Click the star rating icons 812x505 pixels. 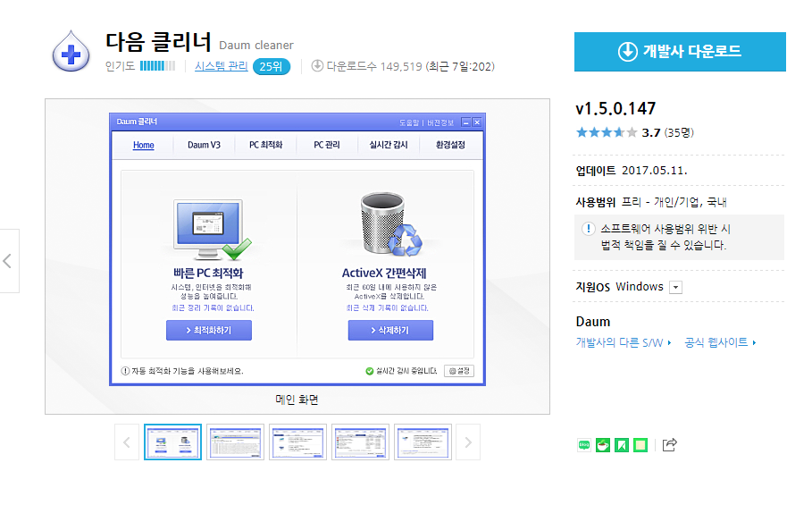[607, 132]
